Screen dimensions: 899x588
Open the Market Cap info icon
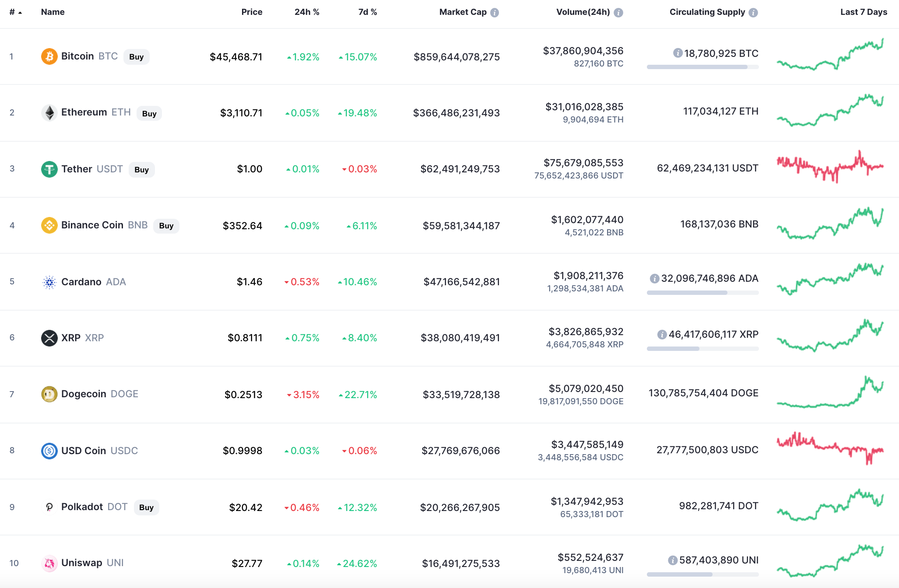click(x=495, y=13)
